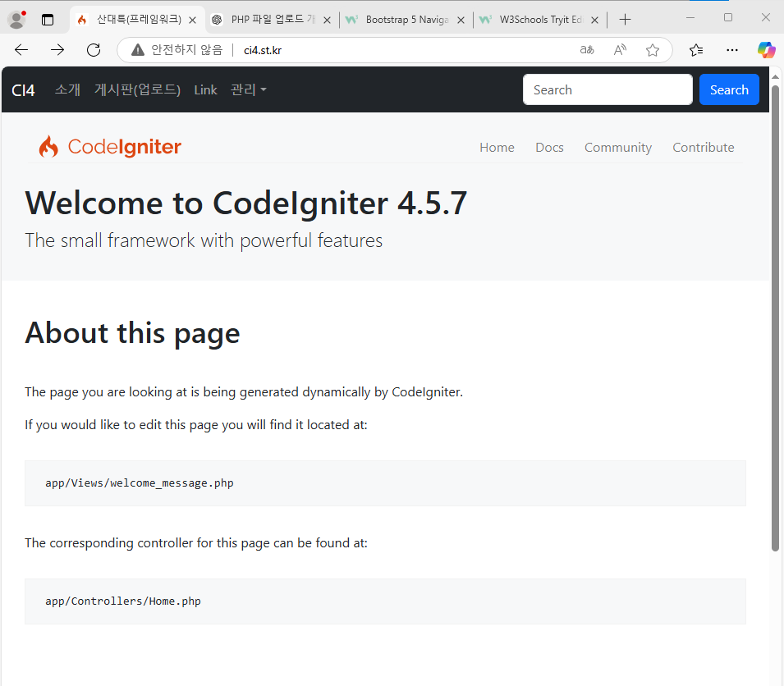This screenshot has width=784, height=686.
Task: Open the 소개 menu item
Action: click(67, 90)
